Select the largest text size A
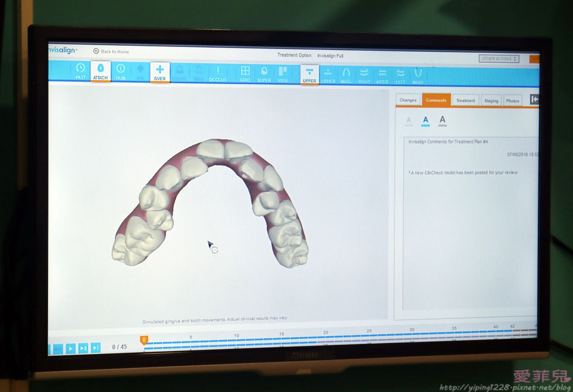Screen dimensions: 573x392 click(443, 120)
